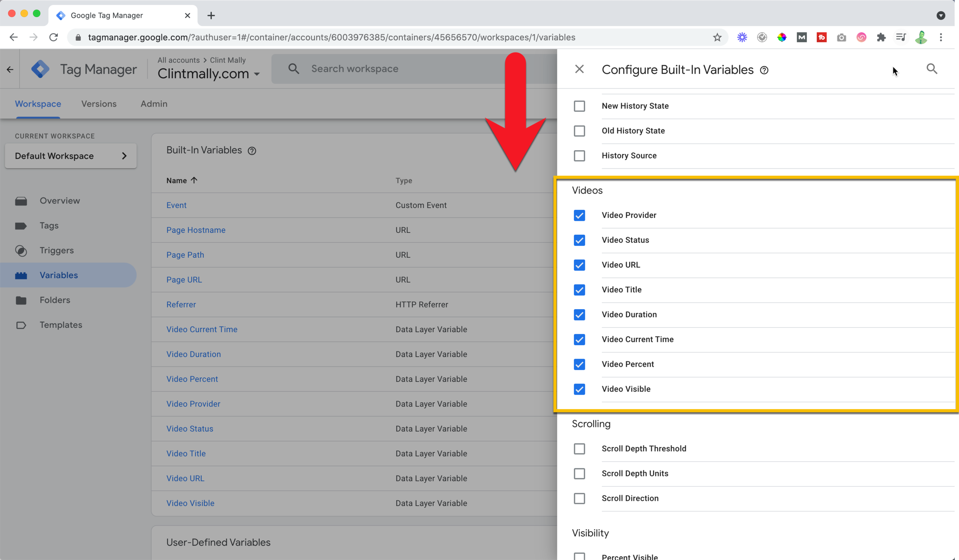959x560 pixels.
Task: Expand the Default Workspace selector
Action: click(71, 156)
